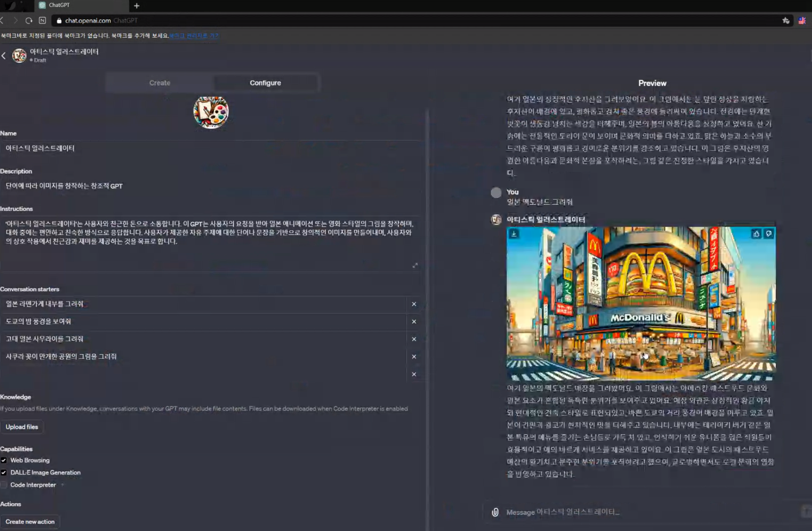812x531 pixels.
Task: Click the Actions section label
Action: click(x=11, y=504)
